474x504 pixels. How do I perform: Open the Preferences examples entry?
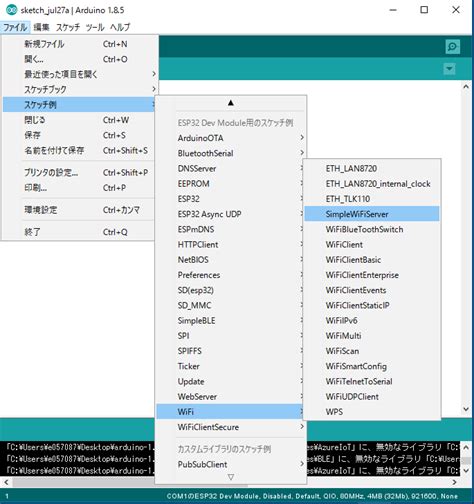(x=230, y=275)
